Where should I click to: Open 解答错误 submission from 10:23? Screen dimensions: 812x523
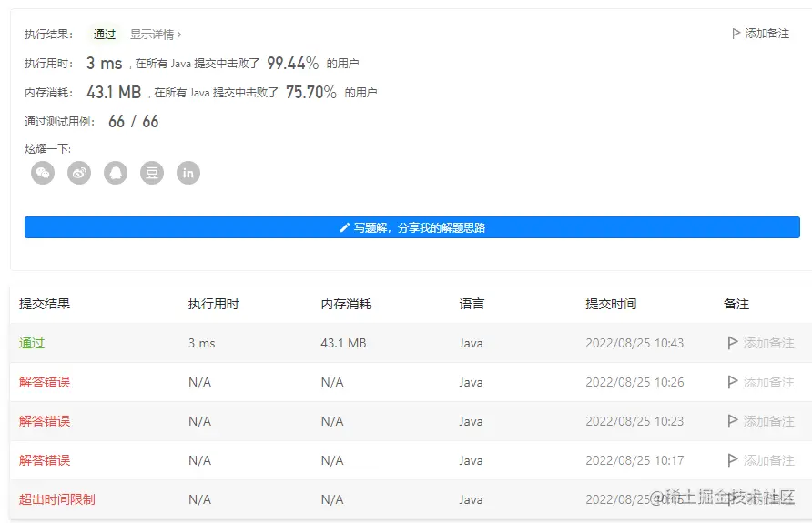45,421
